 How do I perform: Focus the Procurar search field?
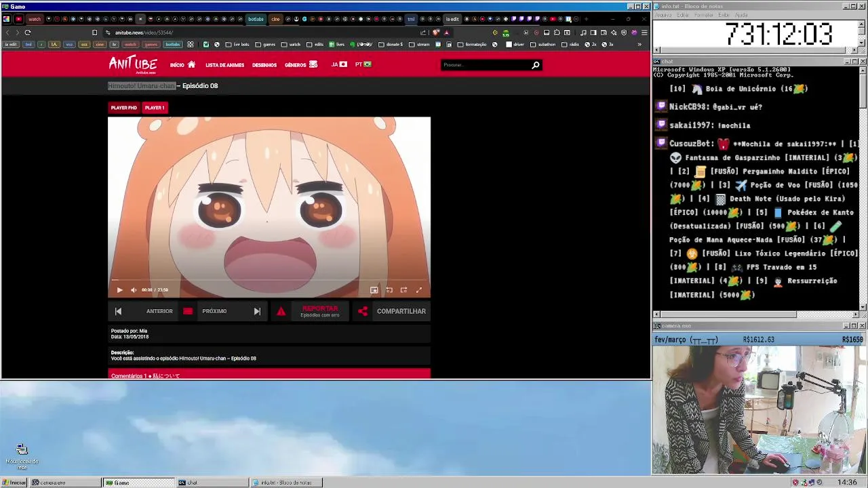click(x=485, y=65)
